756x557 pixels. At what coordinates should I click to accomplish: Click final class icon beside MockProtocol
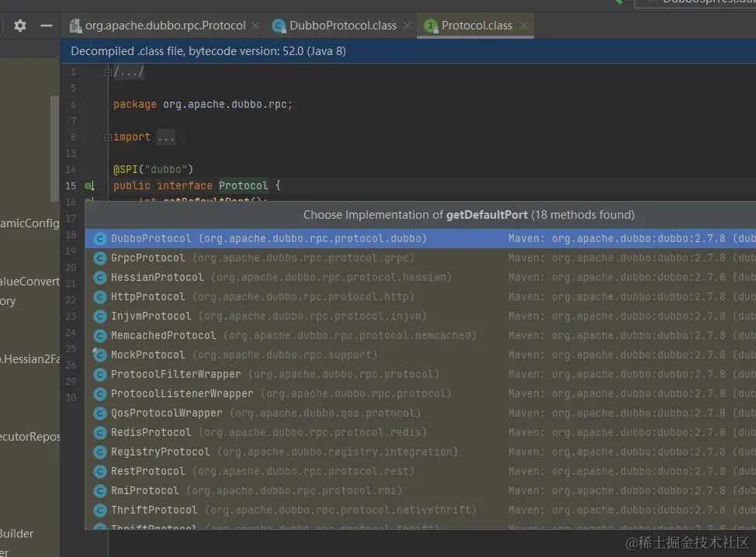99,355
